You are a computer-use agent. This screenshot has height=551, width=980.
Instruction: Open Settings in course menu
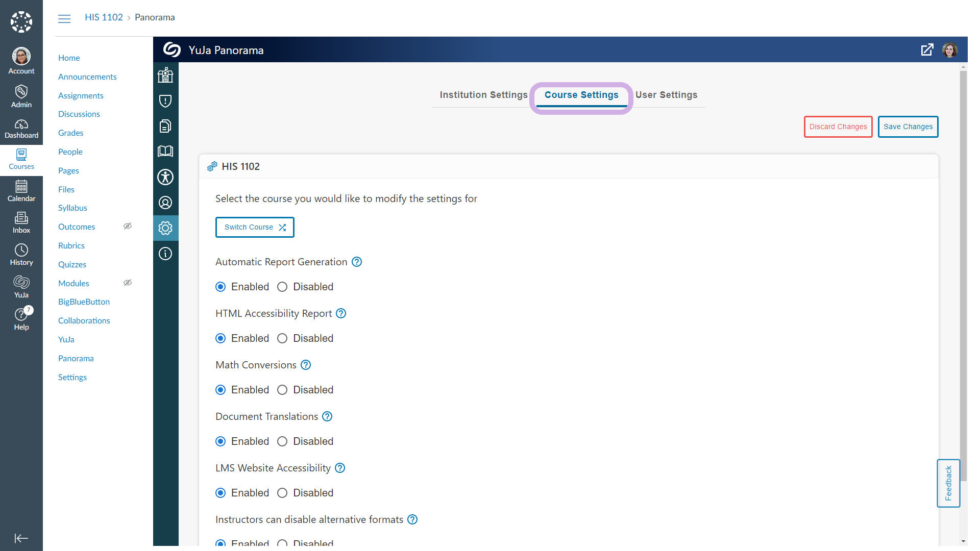(72, 377)
